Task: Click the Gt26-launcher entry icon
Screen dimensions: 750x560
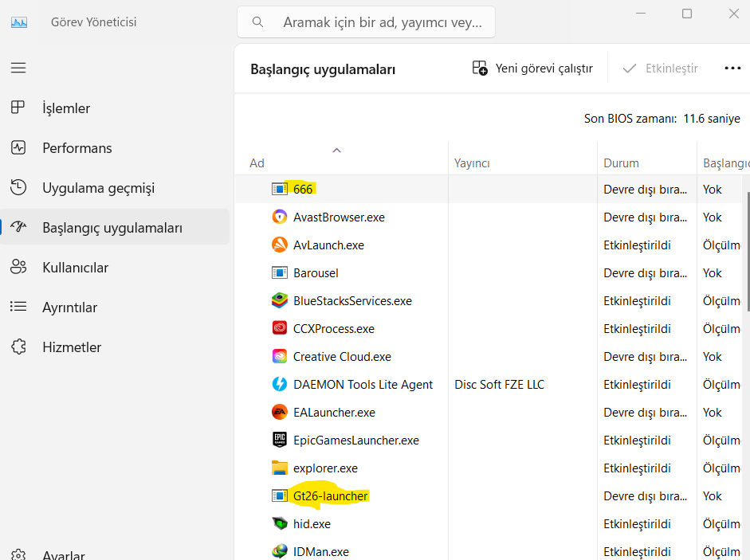Action: coord(279,495)
